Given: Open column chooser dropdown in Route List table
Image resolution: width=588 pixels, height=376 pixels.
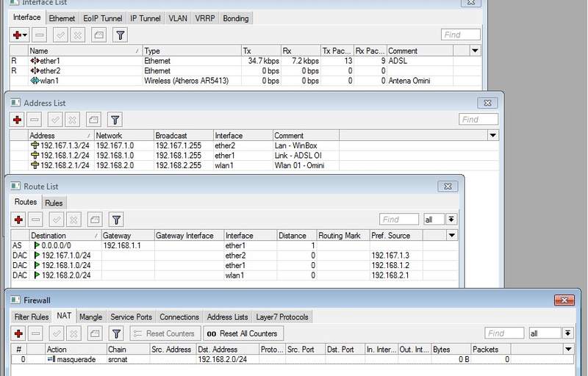Looking at the screenshot, I should tap(451, 235).
